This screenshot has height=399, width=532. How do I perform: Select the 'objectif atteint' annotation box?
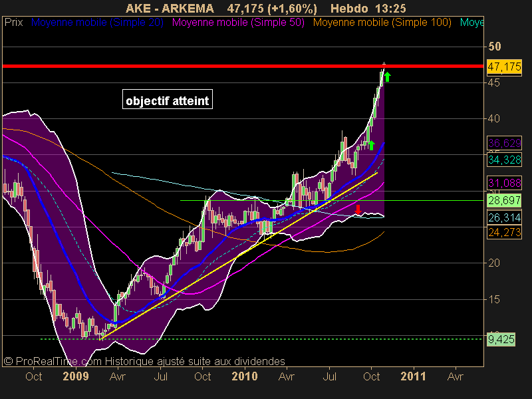(168, 99)
